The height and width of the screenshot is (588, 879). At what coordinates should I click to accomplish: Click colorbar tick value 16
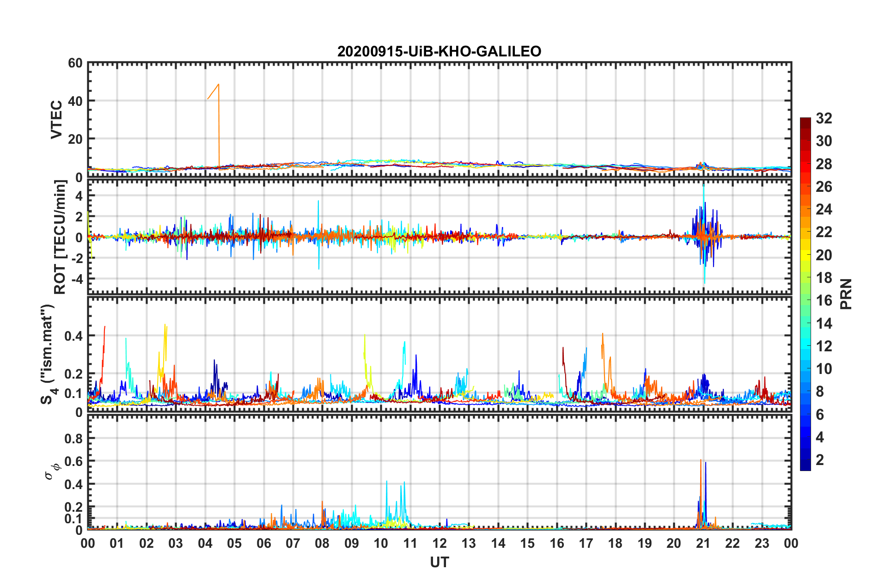(824, 300)
